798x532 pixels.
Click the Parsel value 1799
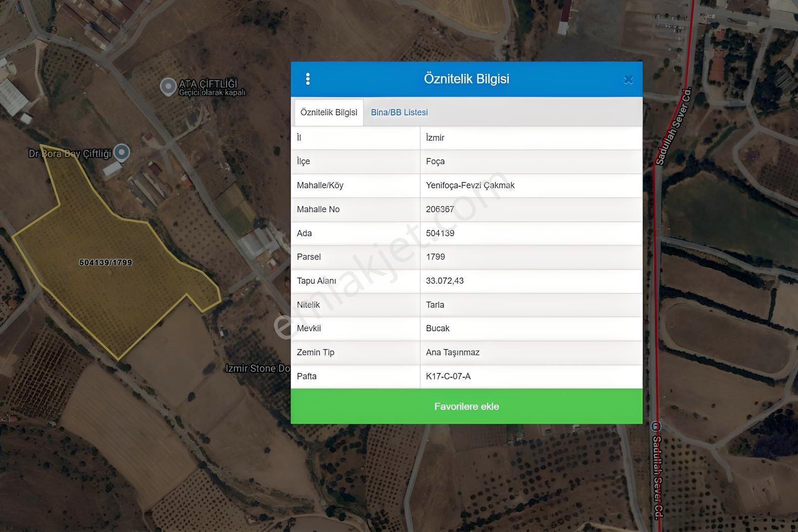[x=531, y=257]
